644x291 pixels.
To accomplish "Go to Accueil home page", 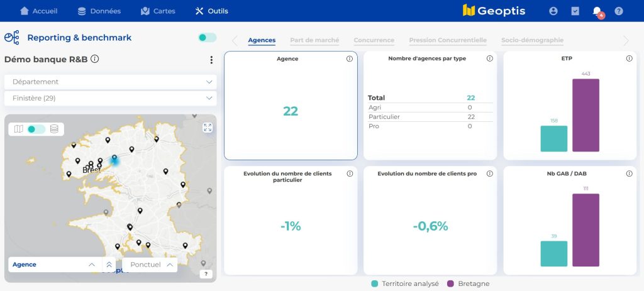I will pos(39,11).
